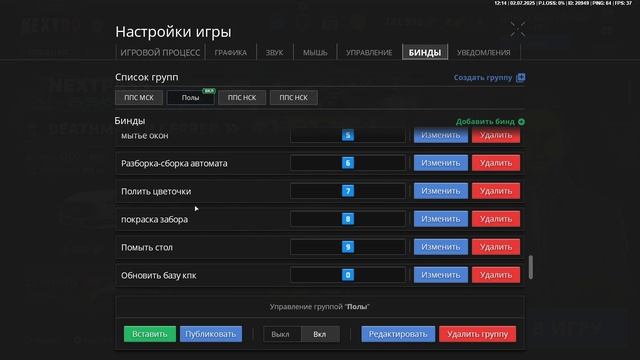Edit the Разборка-сборка автомата bind
The height and width of the screenshot is (360, 640).
[x=441, y=163]
